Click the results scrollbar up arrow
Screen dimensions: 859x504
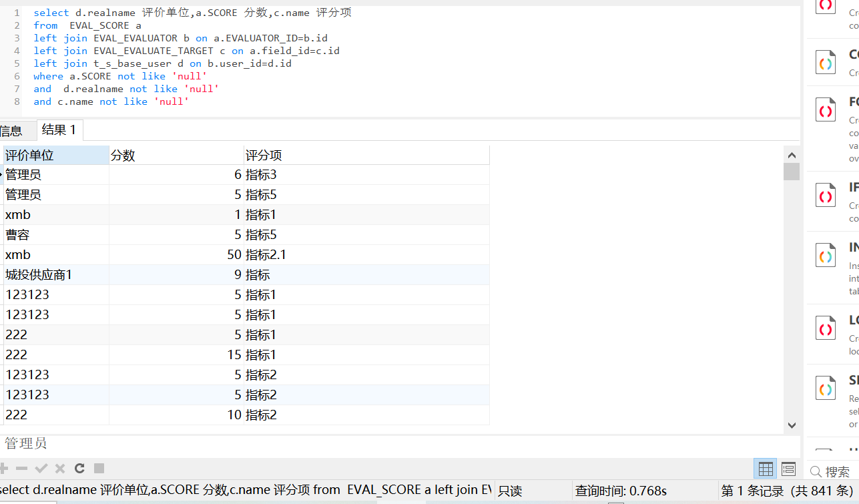point(792,155)
